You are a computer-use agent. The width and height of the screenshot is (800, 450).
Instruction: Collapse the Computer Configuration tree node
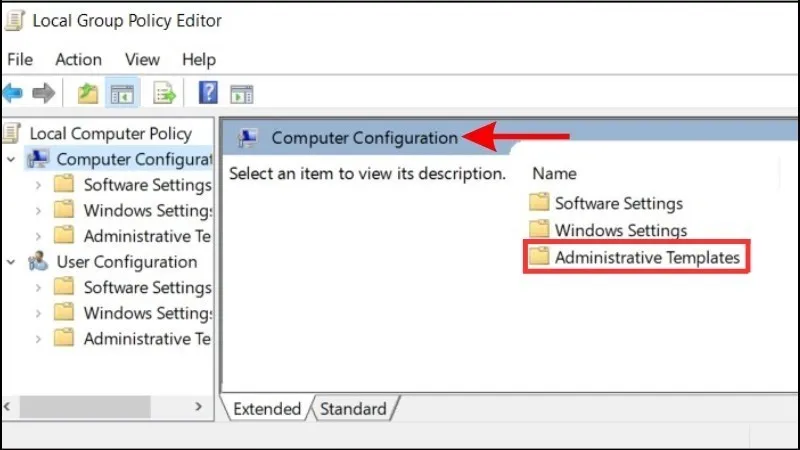[11, 160]
